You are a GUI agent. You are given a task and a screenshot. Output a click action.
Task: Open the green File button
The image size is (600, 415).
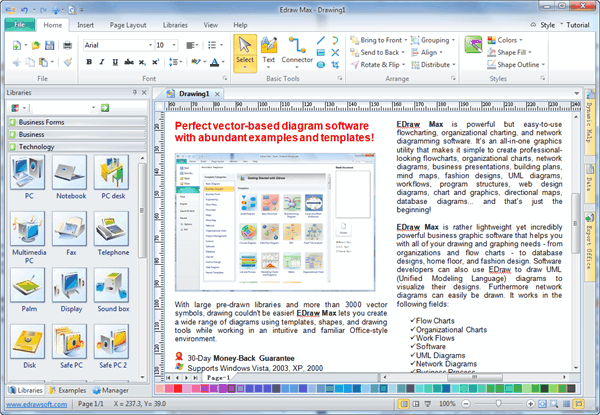point(20,23)
